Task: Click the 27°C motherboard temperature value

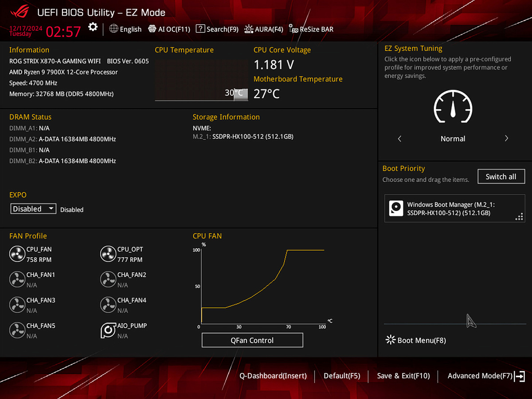Action: (x=266, y=94)
